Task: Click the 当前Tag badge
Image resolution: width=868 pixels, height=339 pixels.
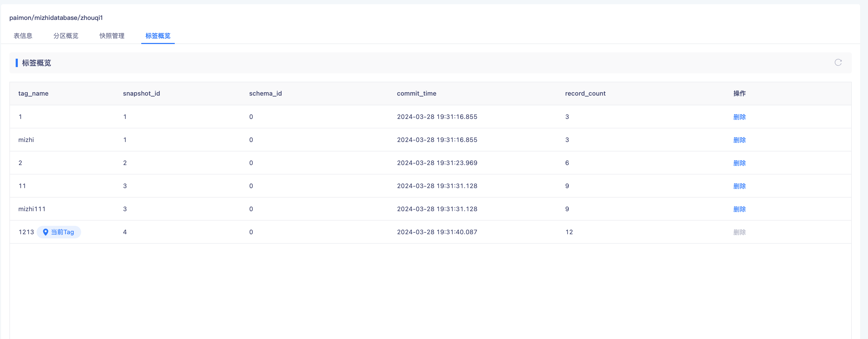Action: (x=59, y=232)
